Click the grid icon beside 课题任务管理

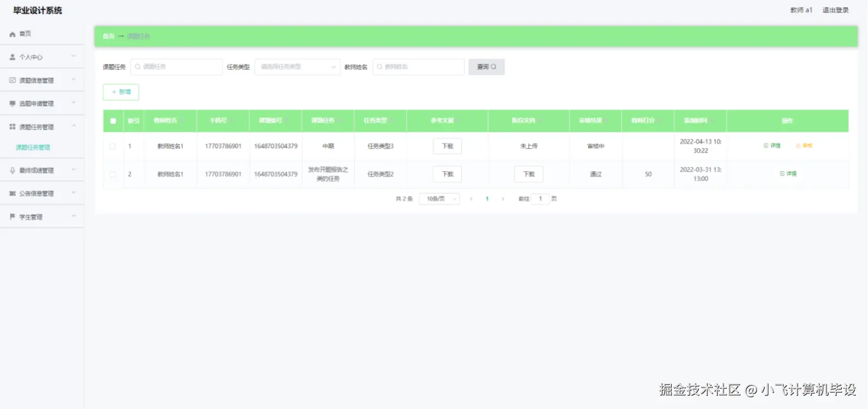tap(13, 127)
